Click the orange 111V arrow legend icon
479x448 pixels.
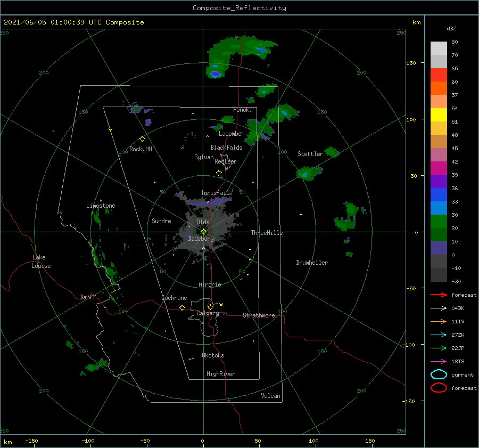pos(439,321)
